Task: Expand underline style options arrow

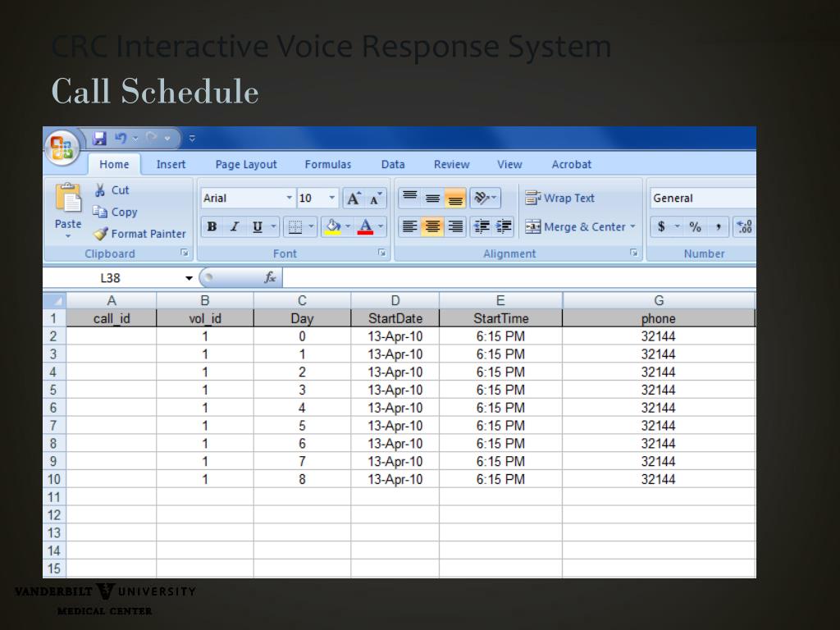Action: 274,226
